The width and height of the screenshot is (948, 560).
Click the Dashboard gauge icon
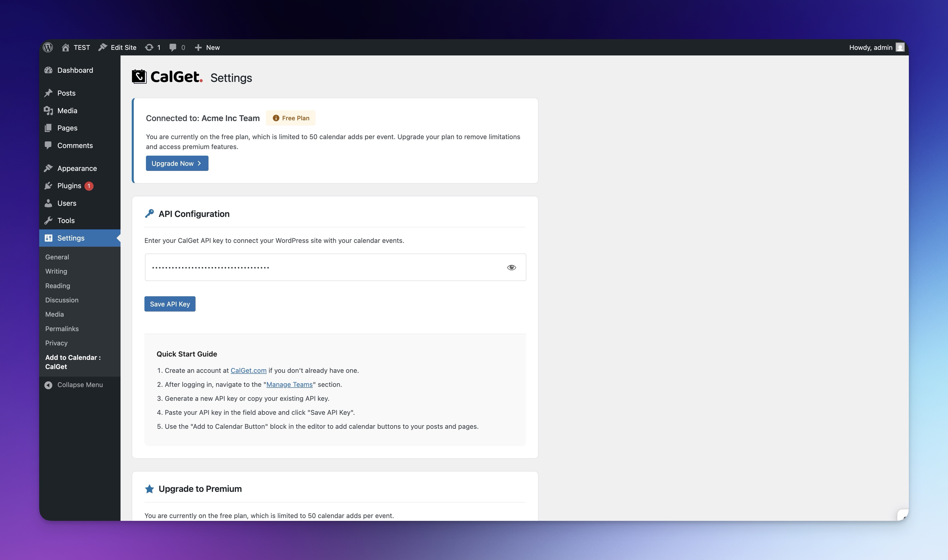click(x=48, y=70)
